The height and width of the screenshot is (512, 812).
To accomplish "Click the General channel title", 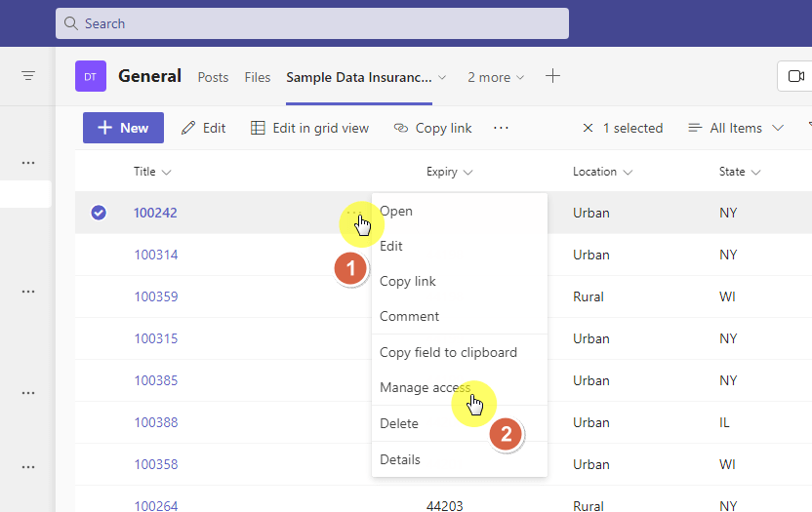I will (149, 76).
